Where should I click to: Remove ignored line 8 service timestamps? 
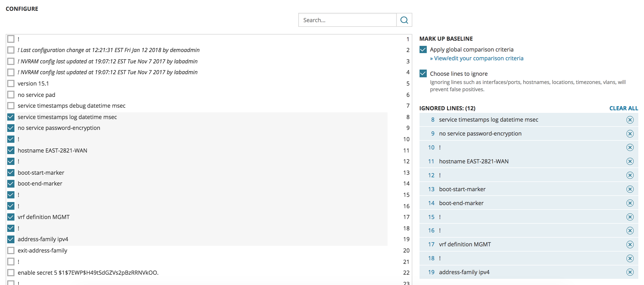coord(630,120)
